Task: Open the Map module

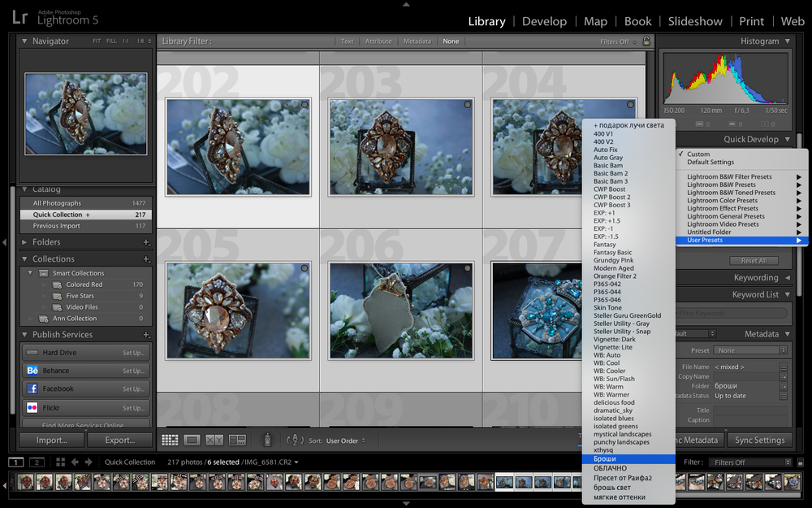Action: coord(595,21)
